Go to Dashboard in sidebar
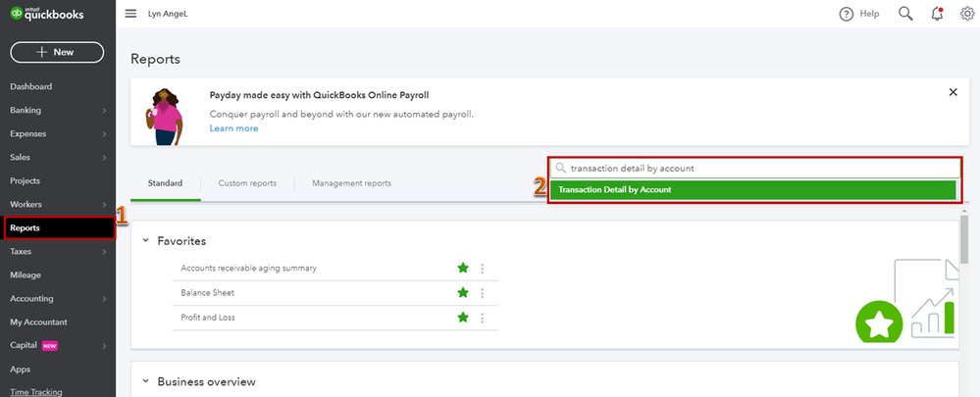 click(x=31, y=87)
